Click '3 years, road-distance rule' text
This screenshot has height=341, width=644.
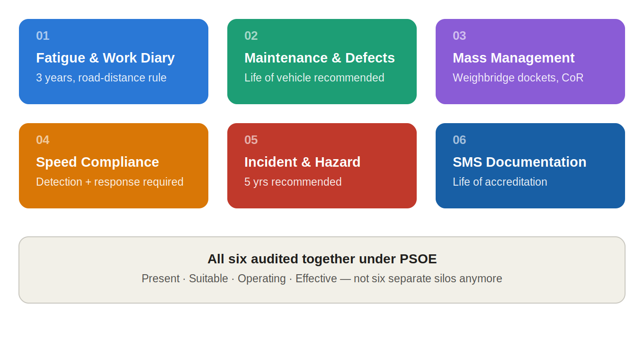click(101, 78)
